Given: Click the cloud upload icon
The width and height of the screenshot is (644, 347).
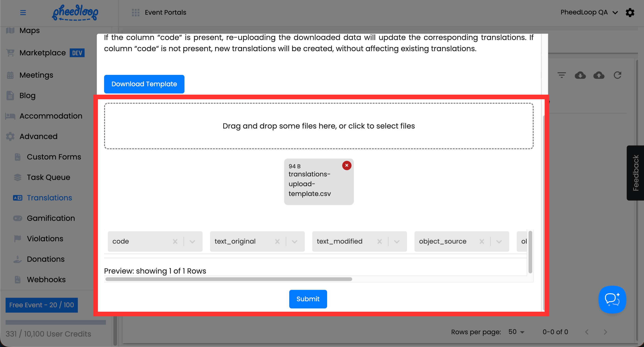Looking at the screenshot, I should pyautogui.click(x=599, y=75).
